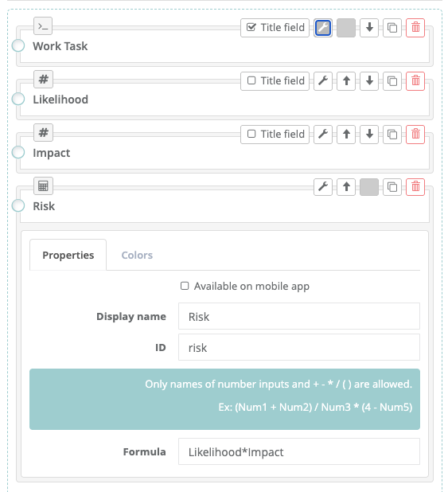Click the Formula input field
The width and height of the screenshot is (448, 492).
(x=299, y=452)
